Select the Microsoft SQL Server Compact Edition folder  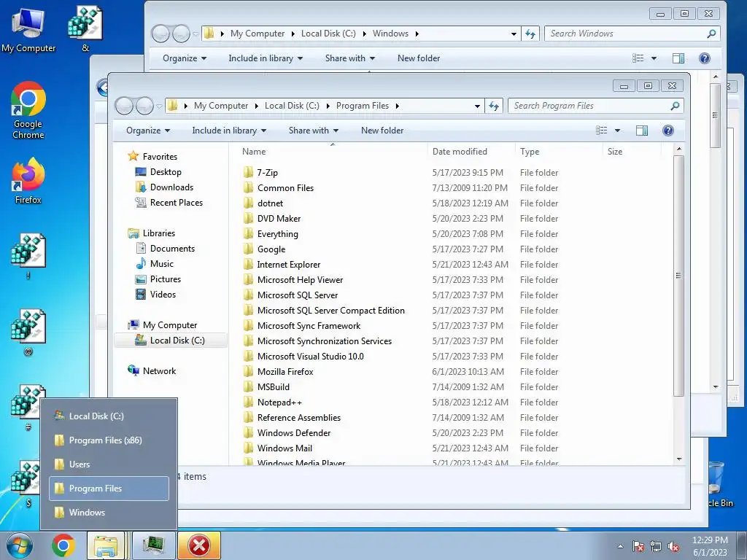(x=331, y=311)
